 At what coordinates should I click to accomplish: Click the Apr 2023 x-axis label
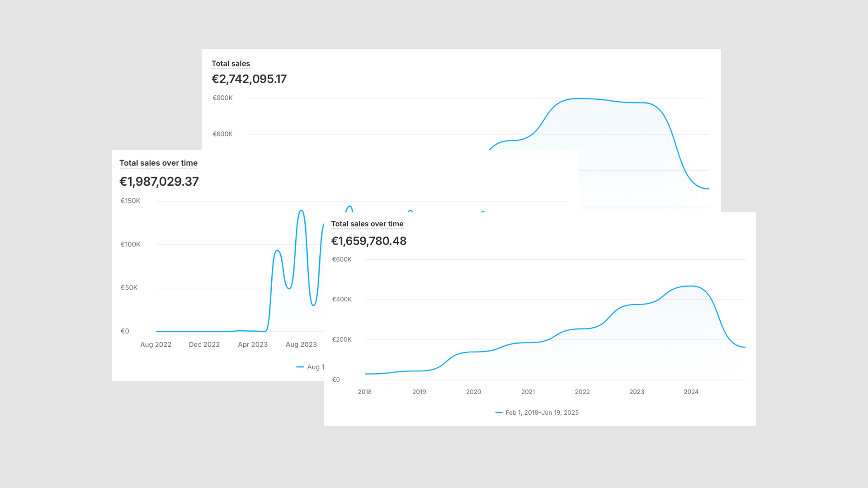(x=253, y=345)
